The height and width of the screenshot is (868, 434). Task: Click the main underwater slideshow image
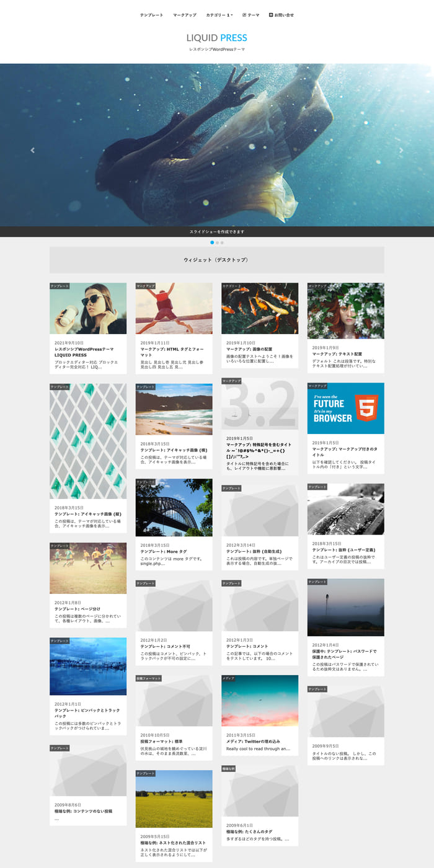tap(217, 145)
